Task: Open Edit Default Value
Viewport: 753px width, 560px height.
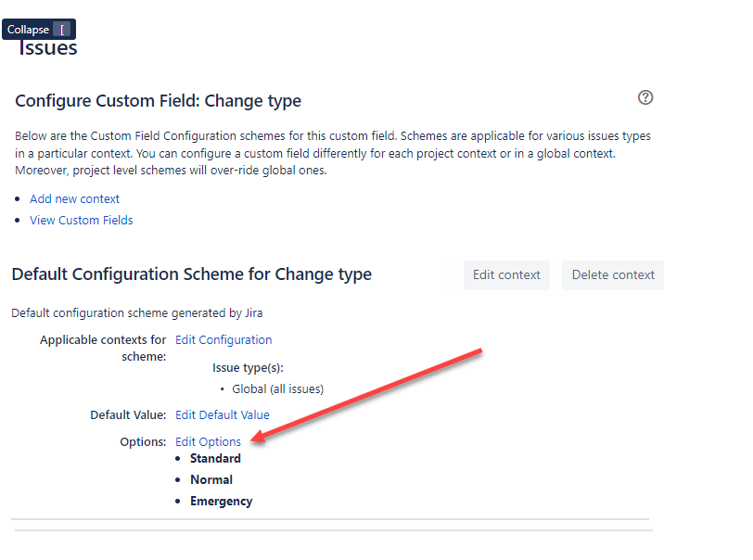Action: click(222, 414)
